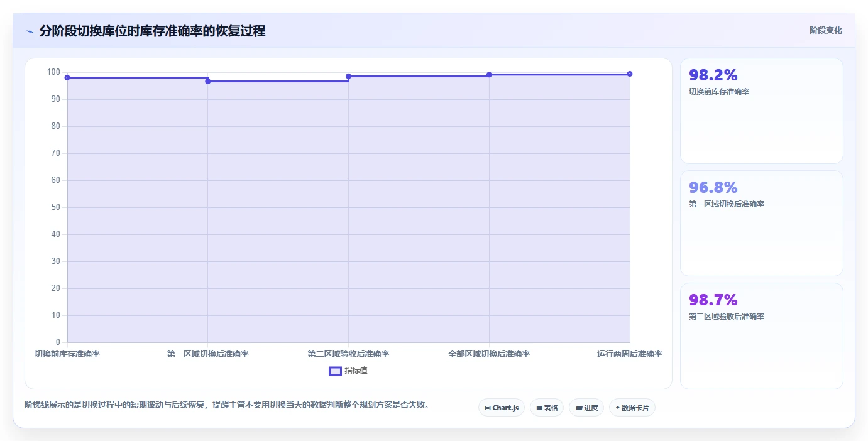Click 第一区域切换后准确率 card caption
This screenshot has width=868, height=441.
point(726,204)
